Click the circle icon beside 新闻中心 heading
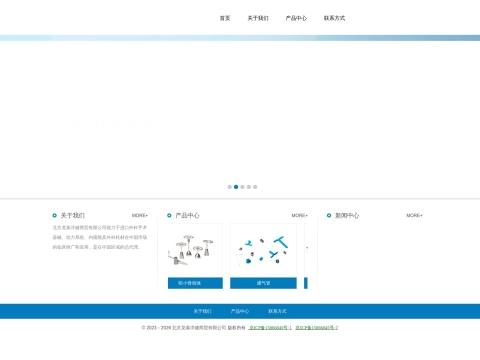The width and height of the screenshot is (480, 360). coord(329,215)
